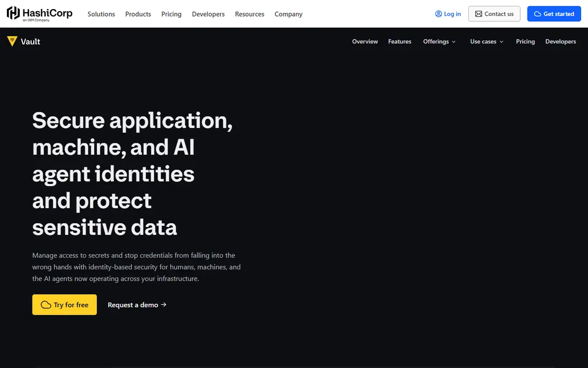588x368 pixels.
Task: Click the "an IBM Company" tagline
Action: tap(36, 20)
